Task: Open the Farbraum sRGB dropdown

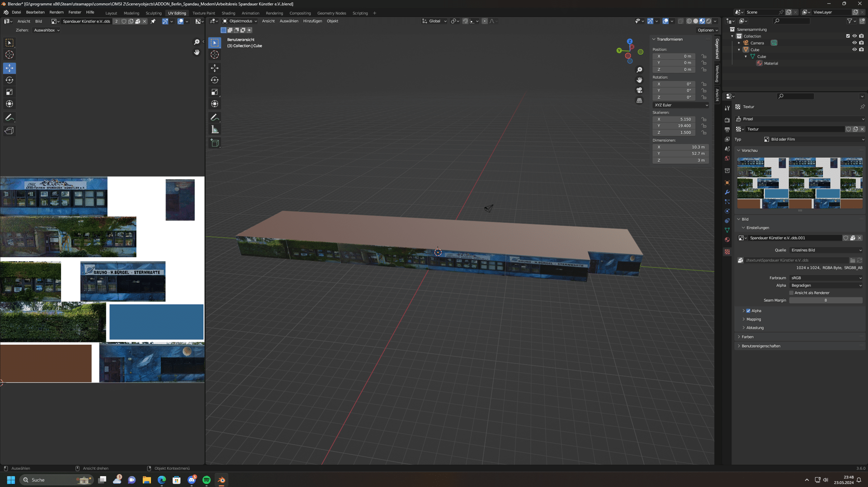Action: tap(826, 278)
